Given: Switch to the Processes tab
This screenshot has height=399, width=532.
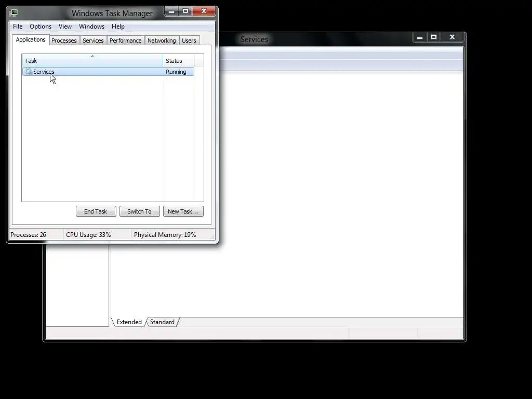Looking at the screenshot, I should click(x=64, y=41).
